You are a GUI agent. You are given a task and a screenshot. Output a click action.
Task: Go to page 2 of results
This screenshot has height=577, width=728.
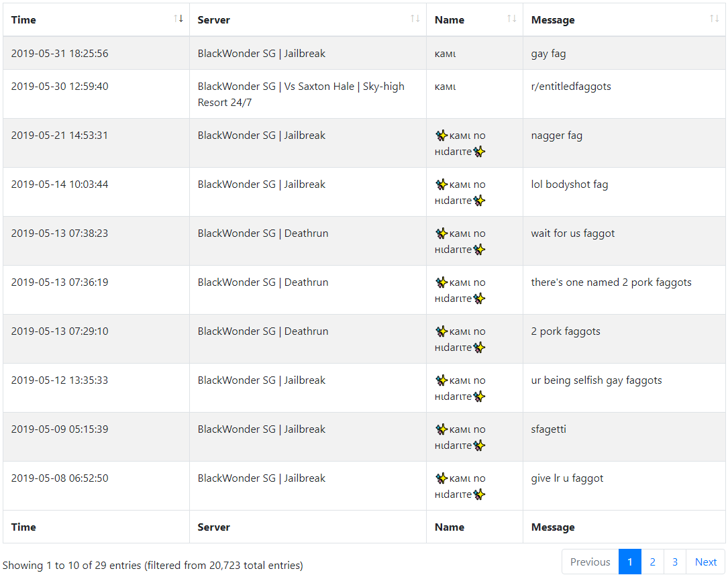point(652,562)
